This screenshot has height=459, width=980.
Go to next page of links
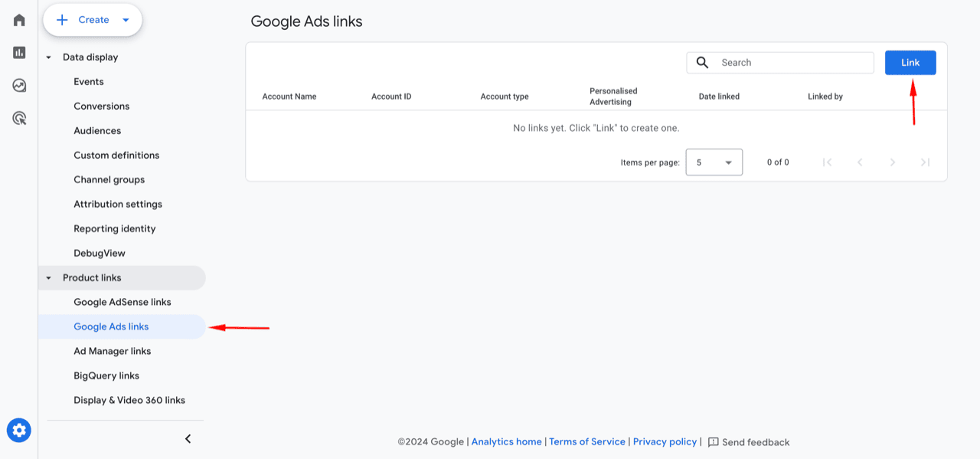point(893,162)
